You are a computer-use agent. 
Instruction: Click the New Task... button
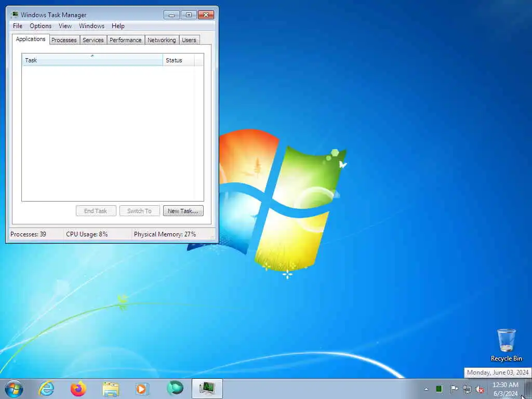click(x=183, y=211)
